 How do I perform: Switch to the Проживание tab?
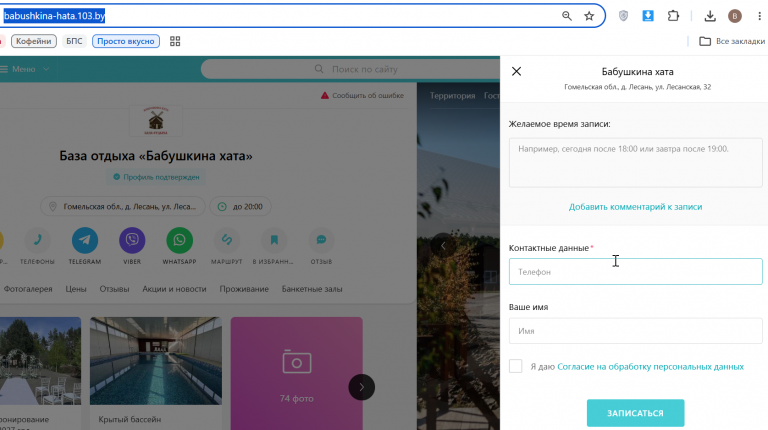pos(244,289)
